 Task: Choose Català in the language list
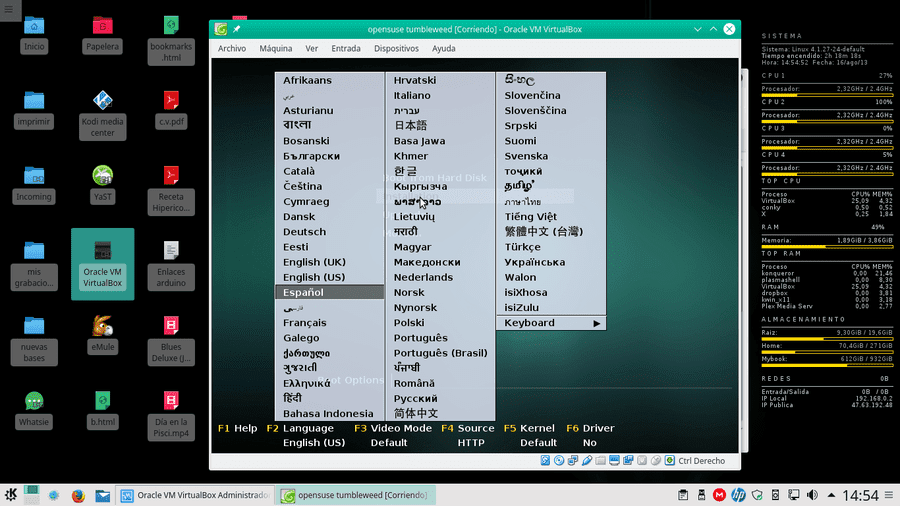pos(329,171)
